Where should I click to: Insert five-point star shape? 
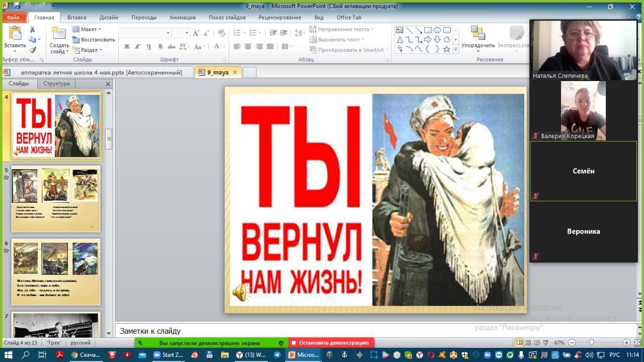tap(446, 49)
